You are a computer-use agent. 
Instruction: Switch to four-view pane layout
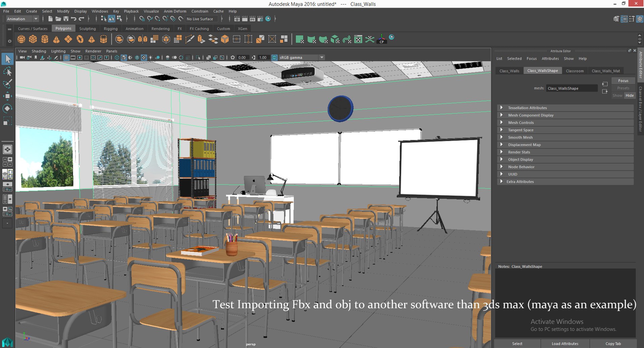(x=7, y=162)
